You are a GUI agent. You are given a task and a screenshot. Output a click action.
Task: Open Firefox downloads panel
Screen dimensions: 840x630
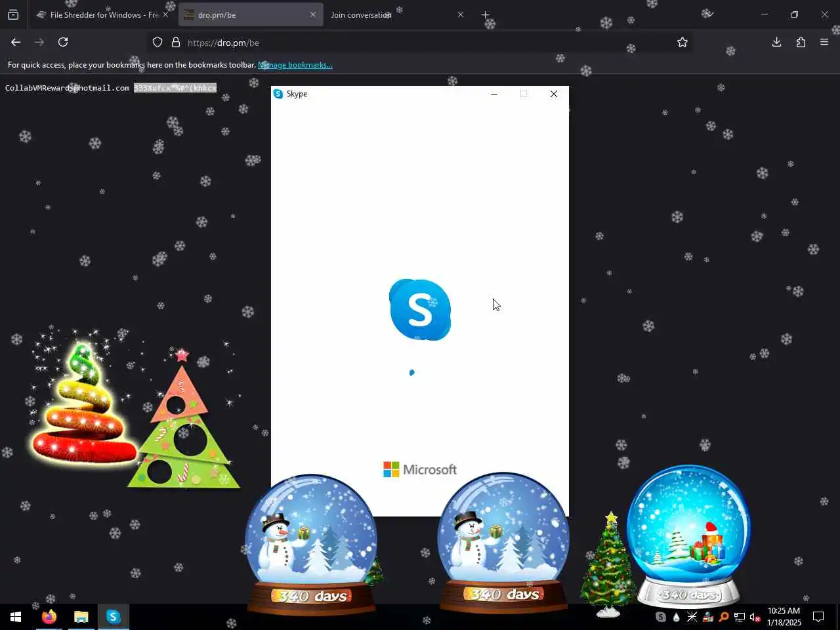(x=776, y=42)
